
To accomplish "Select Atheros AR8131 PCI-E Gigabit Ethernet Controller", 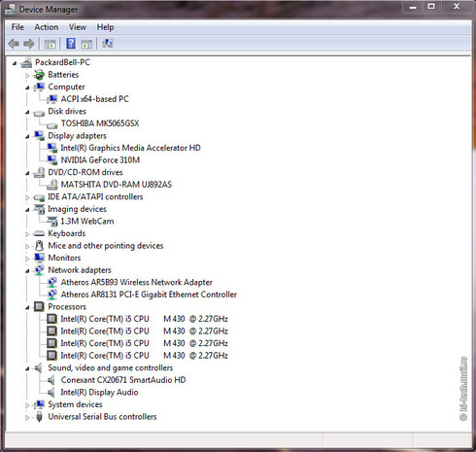I will (x=149, y=295).
